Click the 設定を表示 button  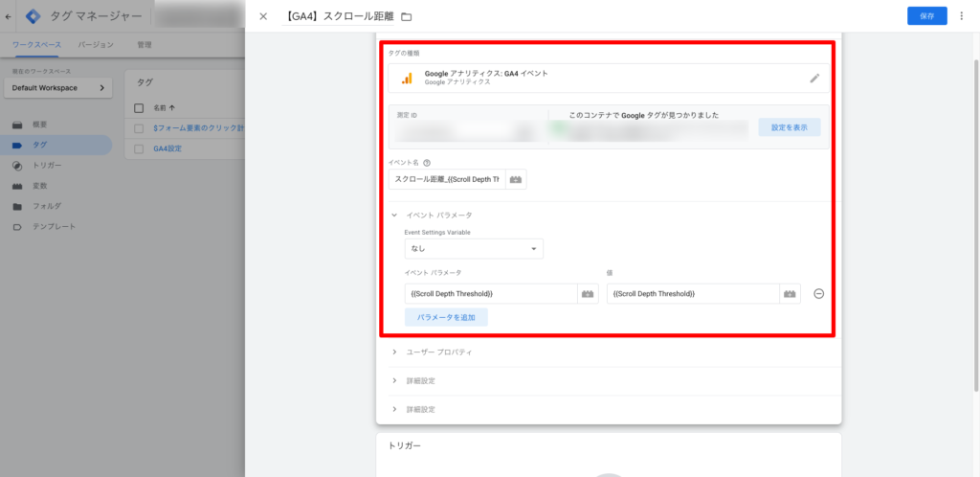point(789,127)
